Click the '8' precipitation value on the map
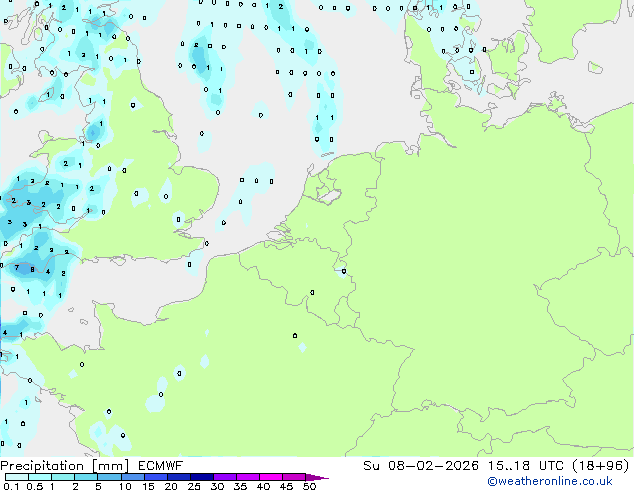 coord(32,270)
